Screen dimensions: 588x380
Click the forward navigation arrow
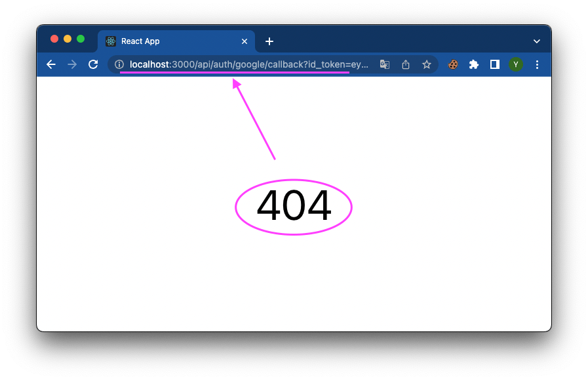[x=72, y=64]
